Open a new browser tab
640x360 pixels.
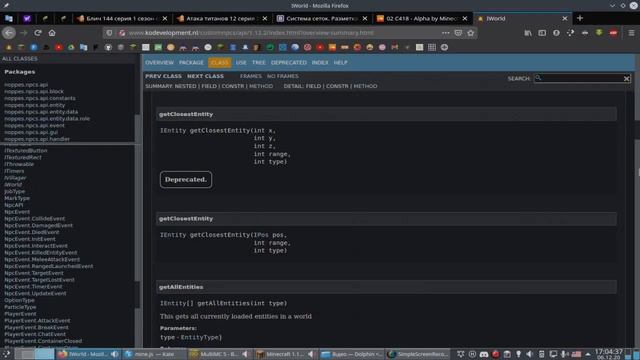point(580,18)
